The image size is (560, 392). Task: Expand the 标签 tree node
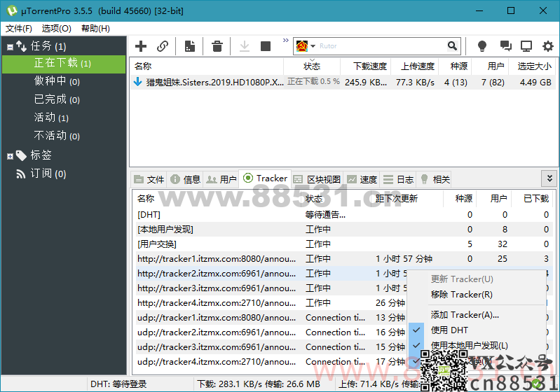click(10, 156)
